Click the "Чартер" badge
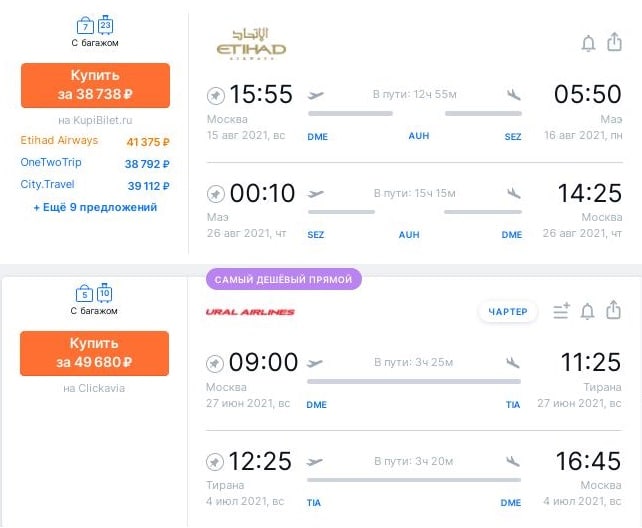 point(508,312)
